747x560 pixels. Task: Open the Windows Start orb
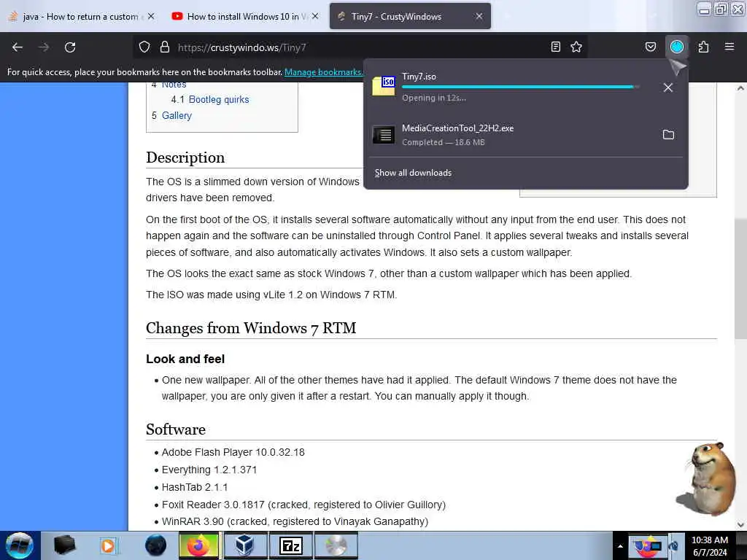coord(20,545)
